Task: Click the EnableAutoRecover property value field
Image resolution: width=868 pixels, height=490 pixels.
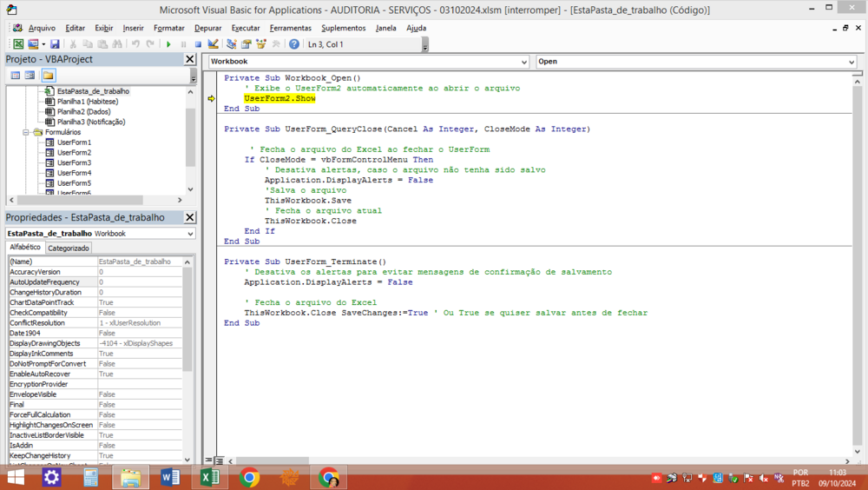Action: [x=139, y=374]
